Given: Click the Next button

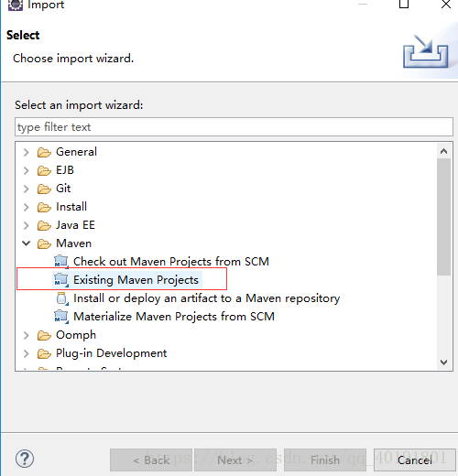Looking at the screenshot, I should click(x=235, y=460).
